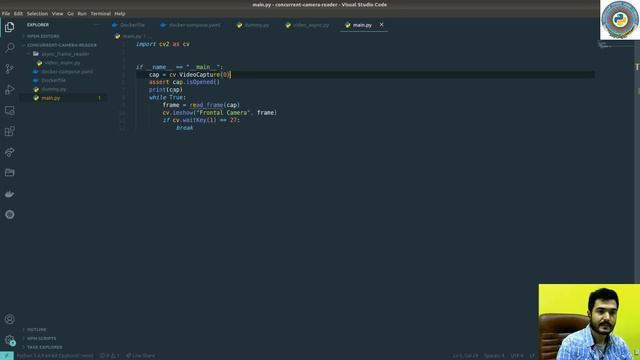This screenshot has width=640, height=360.
Task: Change the Spaces indentation setting in status bar
Action: pyautogui.click(x=494, y=356)
